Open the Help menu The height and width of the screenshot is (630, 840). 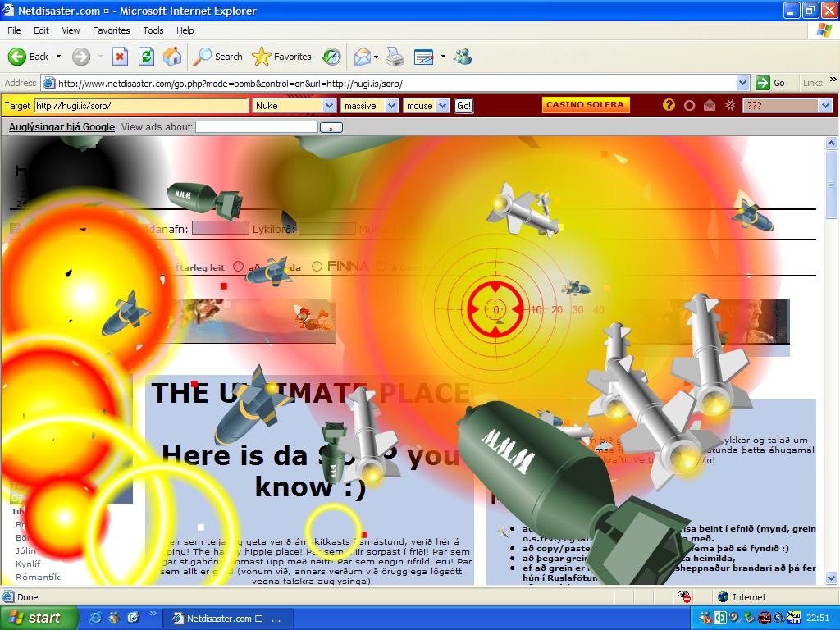[x=185, y=30]
